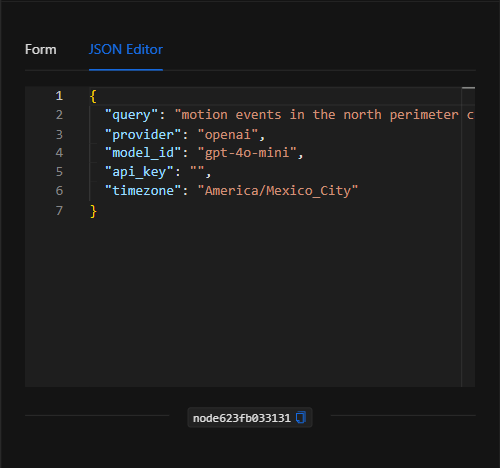Click the "timezone" key
This screenshot has height=468, width=500.
point(143,191)
